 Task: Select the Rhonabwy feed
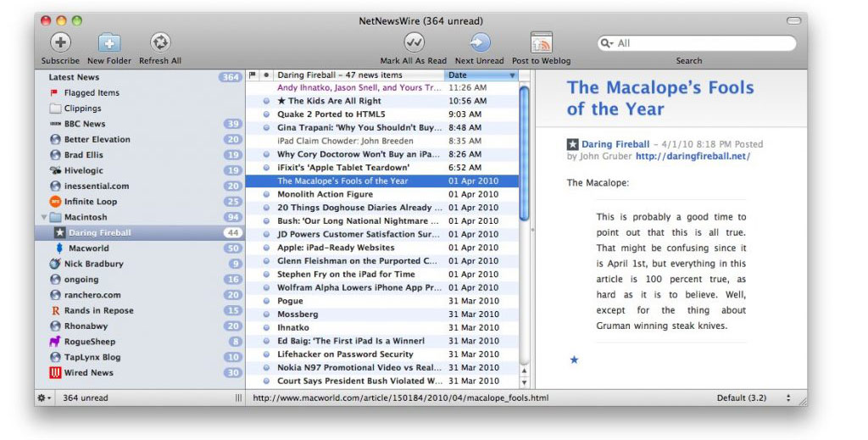tap(140, 326)
